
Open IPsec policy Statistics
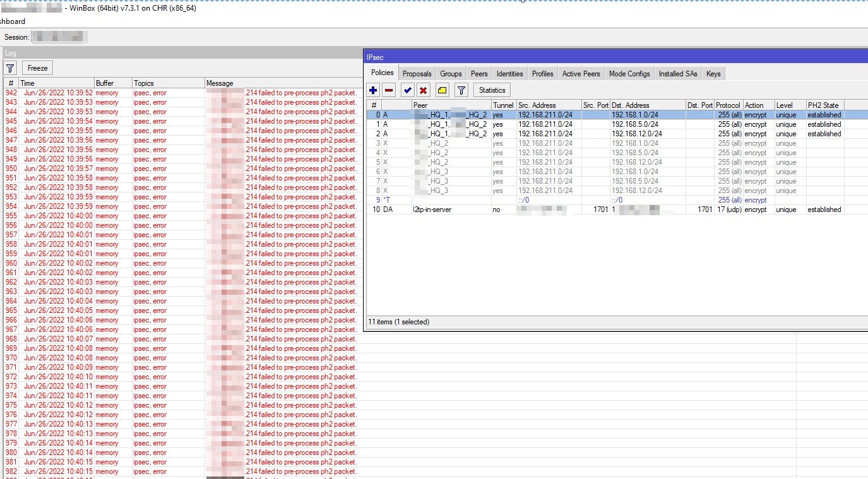[492, 90]
